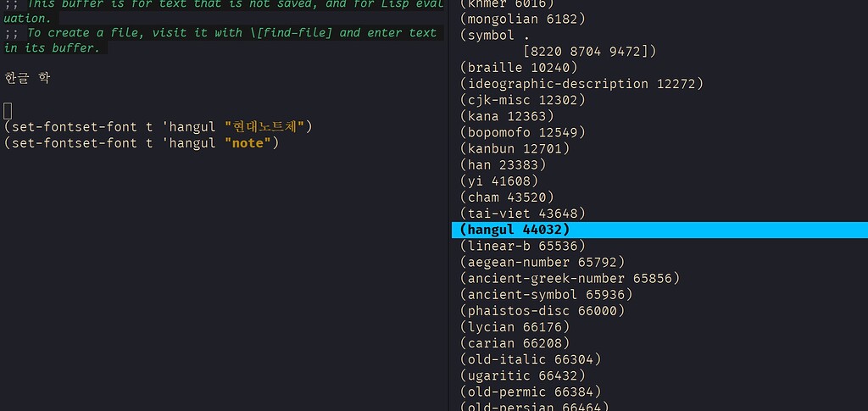868x411 pixels.
Task: Click the cjk-misc 12302 entry
Action: (x=522, y=100)
